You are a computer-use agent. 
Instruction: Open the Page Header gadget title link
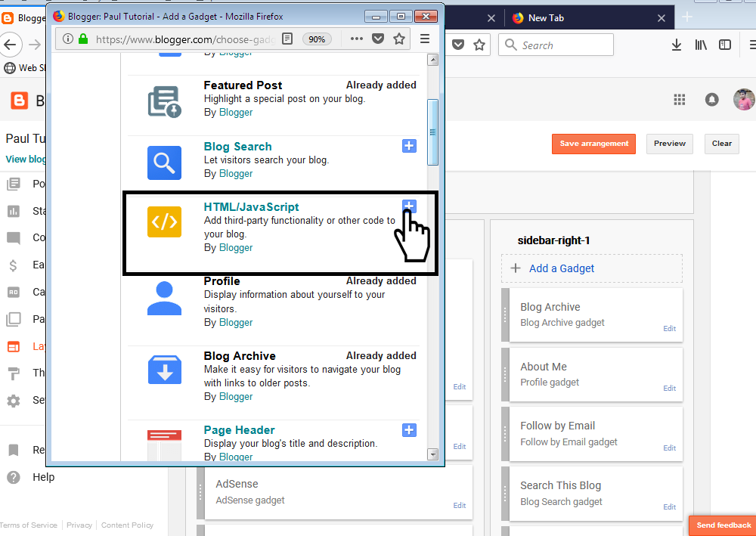[239, 430]
